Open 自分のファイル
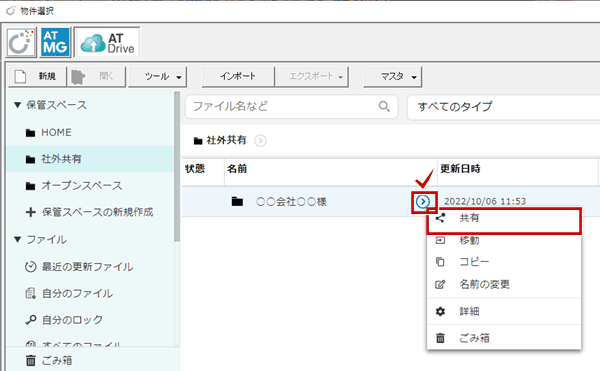600x371 pixels. click(x=69, y=293)
